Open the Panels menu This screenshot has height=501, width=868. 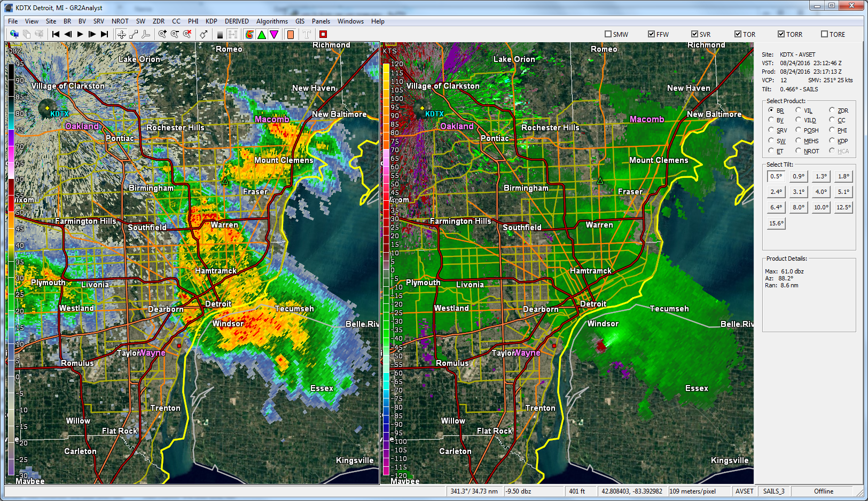point(320,21)
